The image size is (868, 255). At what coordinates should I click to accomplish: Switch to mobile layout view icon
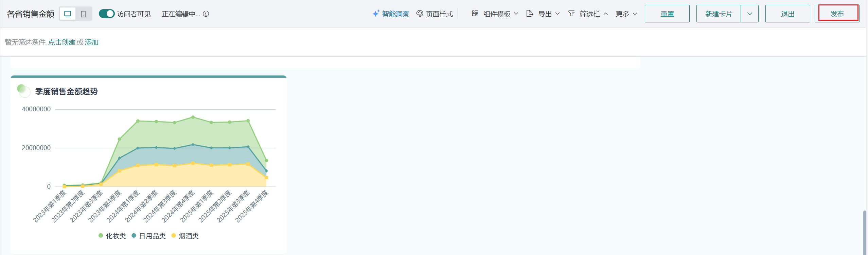click(x=83, y=14)
